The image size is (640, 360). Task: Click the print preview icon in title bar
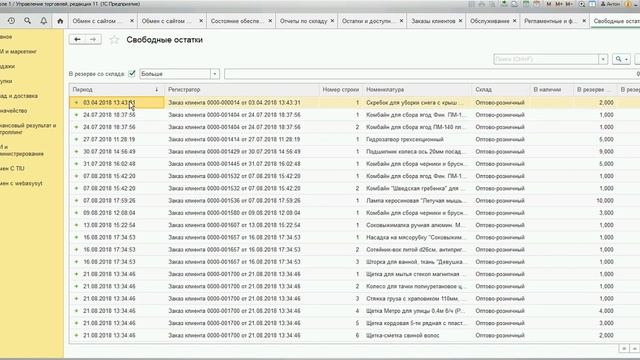pyautogui.click(x=492, y=4)
